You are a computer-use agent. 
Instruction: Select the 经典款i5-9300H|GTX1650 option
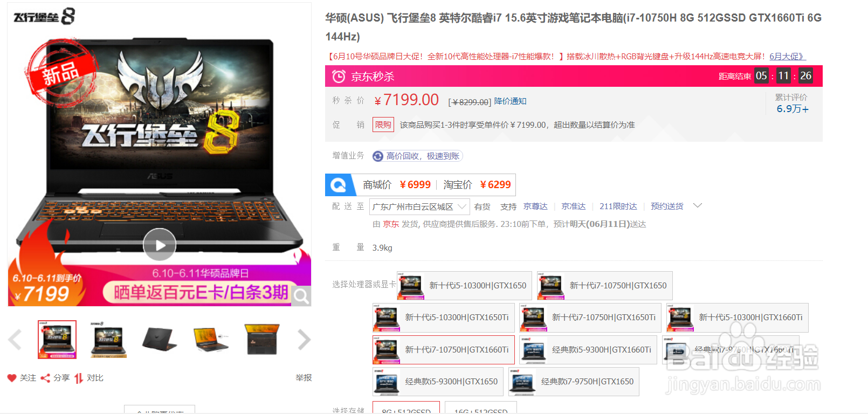click(438, 382)
